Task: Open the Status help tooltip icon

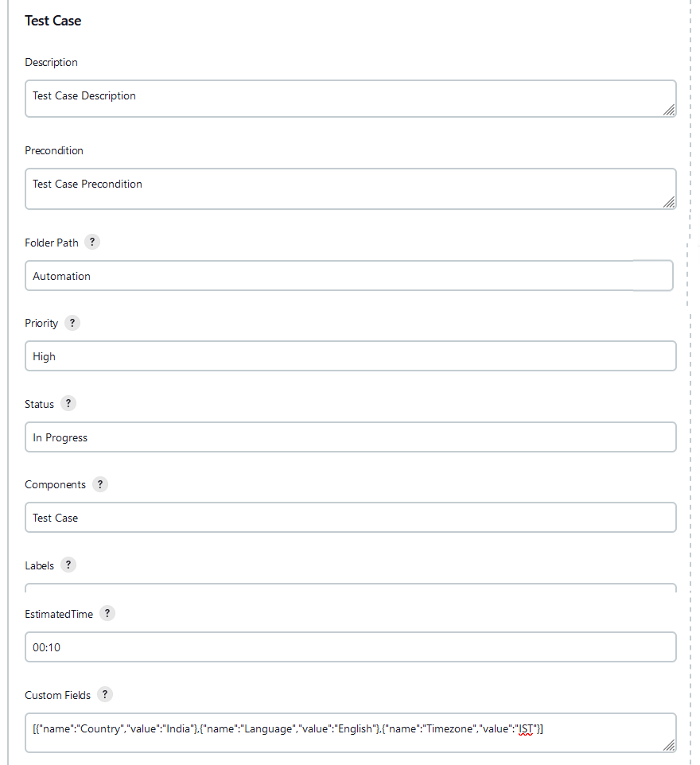Action: [68, 403]
